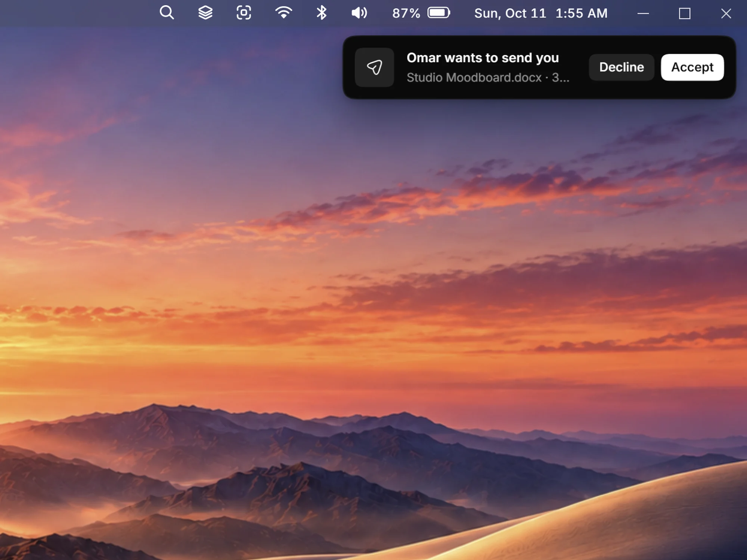This screenshot has width=747, height=560.
Task: Click the battery icon in the menu bar
Action: (x=439, y=13)
